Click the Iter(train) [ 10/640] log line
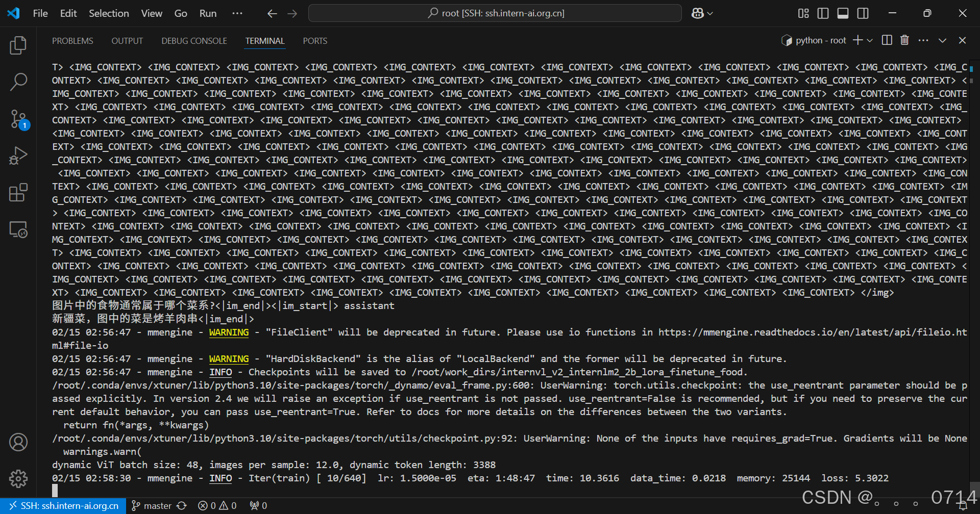 tap(470, 478)
